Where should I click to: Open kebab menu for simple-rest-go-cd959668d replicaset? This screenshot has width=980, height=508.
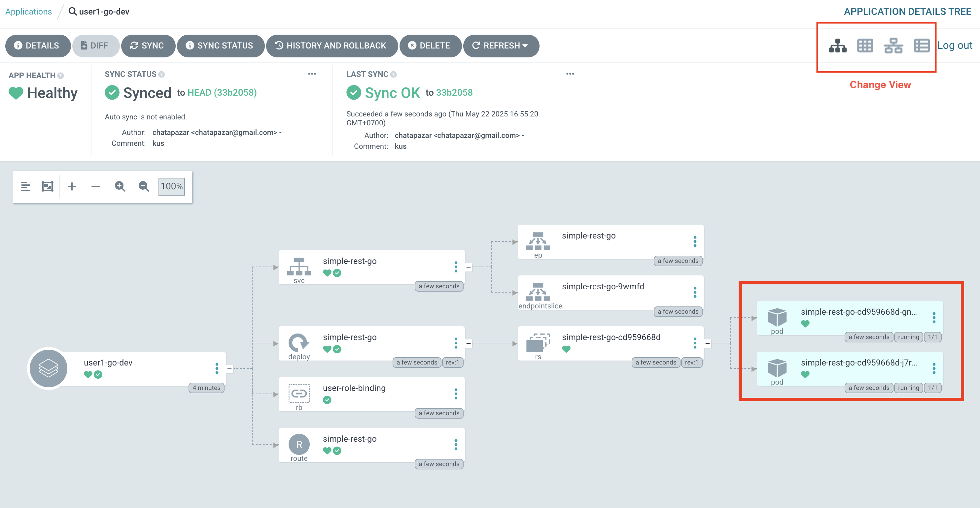pos(695,343)
